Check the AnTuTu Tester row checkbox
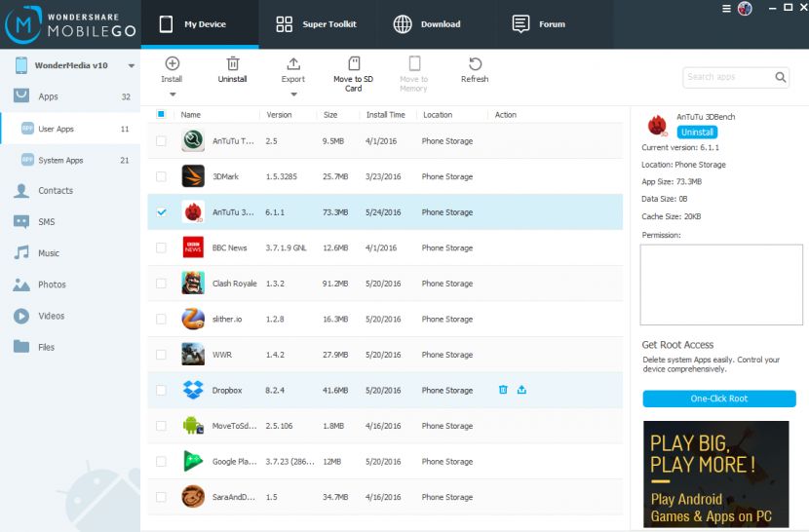The width and height of the screenshot is (809, 532). pos(161,141)
